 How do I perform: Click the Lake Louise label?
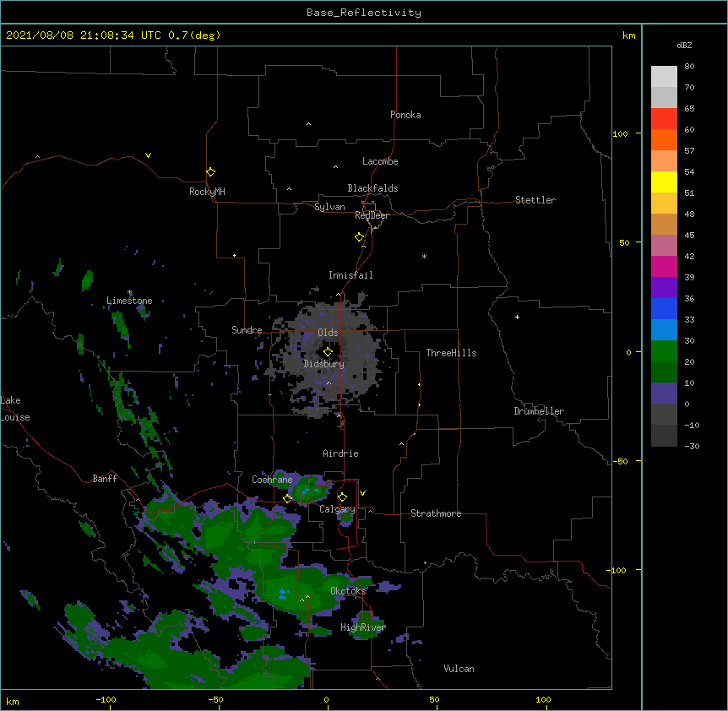(x=15, y=409)
